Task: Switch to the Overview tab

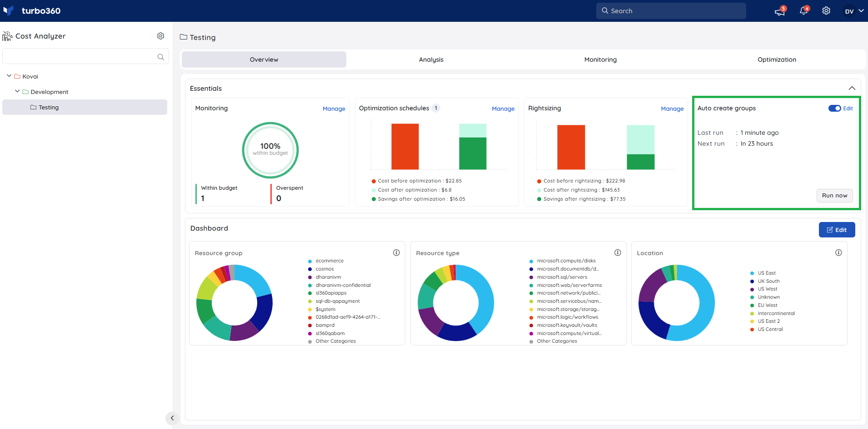Action: click(264, 59)
